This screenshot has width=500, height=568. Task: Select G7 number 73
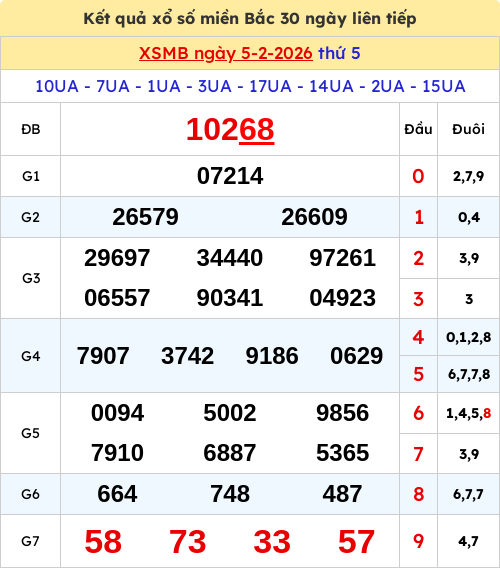pos(187,542)
